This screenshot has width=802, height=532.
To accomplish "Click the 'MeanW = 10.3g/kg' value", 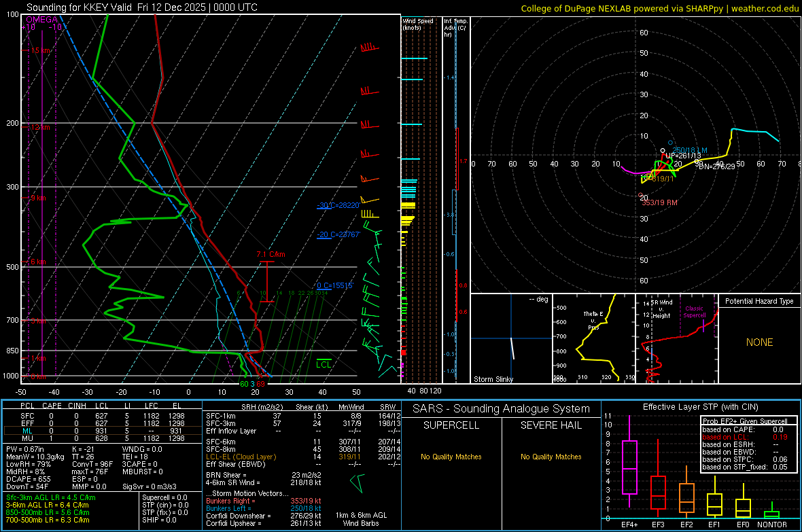I will (35, 457).
